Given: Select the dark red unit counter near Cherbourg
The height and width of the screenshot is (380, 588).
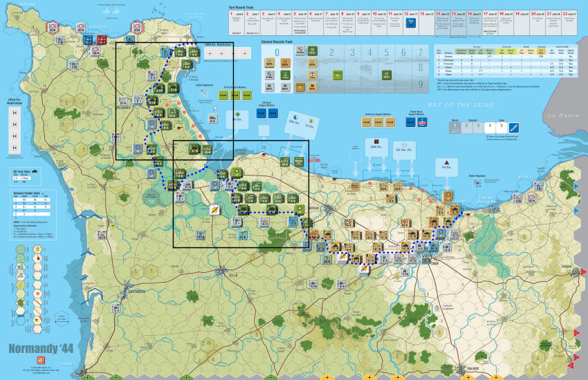Looking at the screenshot, I should click(102, 39).
